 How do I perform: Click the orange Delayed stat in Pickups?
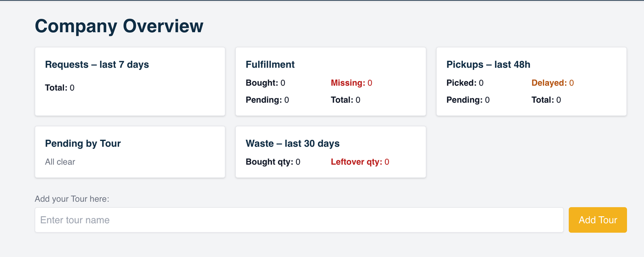click(553, 83)
